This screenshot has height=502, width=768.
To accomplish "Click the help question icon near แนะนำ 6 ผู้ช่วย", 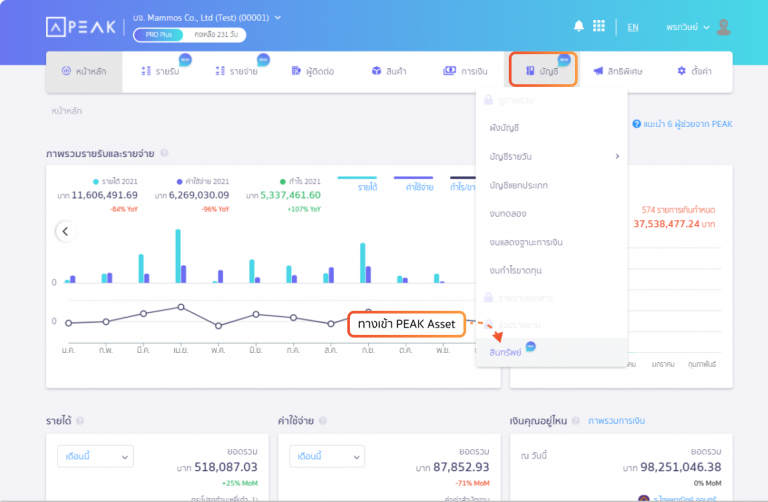I will pyautogui.click(x=636, y=124).
